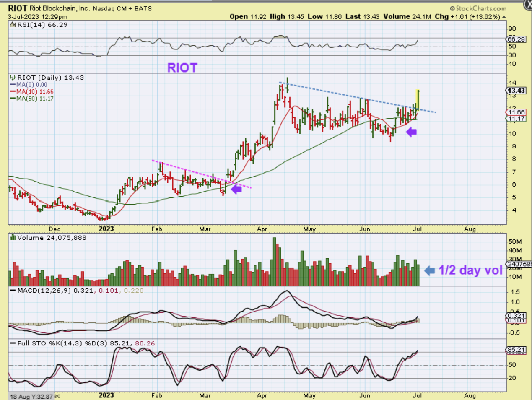The image size is (532, 400).
Task: Click the Chg +1.61 (+13.62%) value
Action: 468,17
